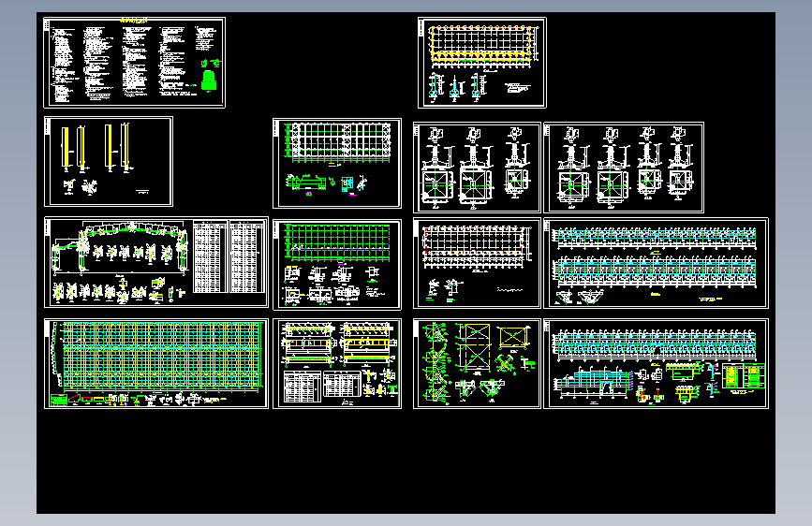Select the cyan elevation sheet with door details
Screen dimensions: 812x526
(656, 363)
